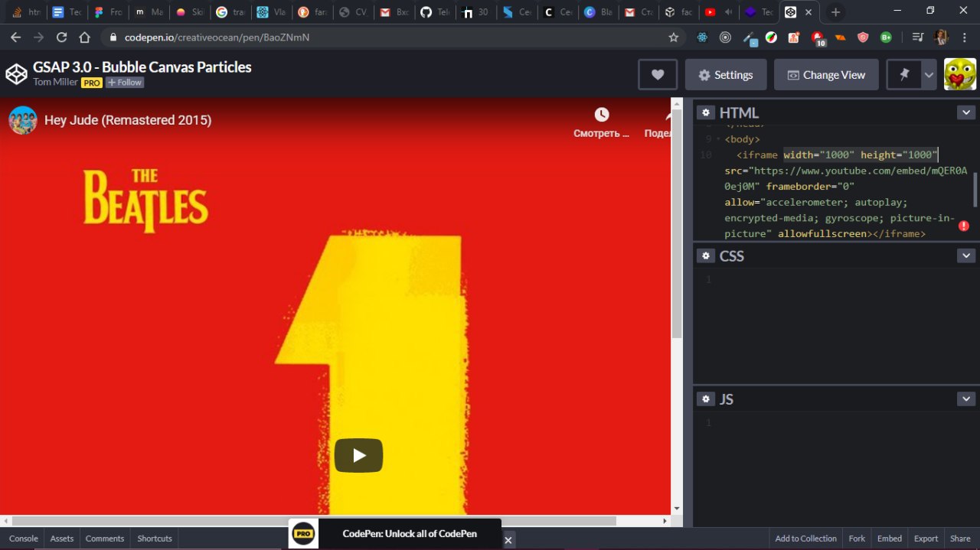980x550 pixels.
Task: Click the Share button
Action: pos(960,539)
